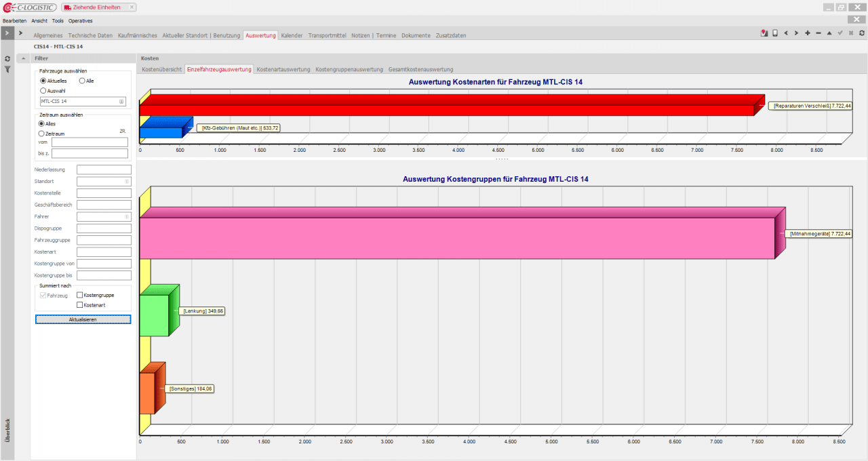Select the 'Alle' vehicles radio button
Screen dimensions: 868x461
coord(82,81)
